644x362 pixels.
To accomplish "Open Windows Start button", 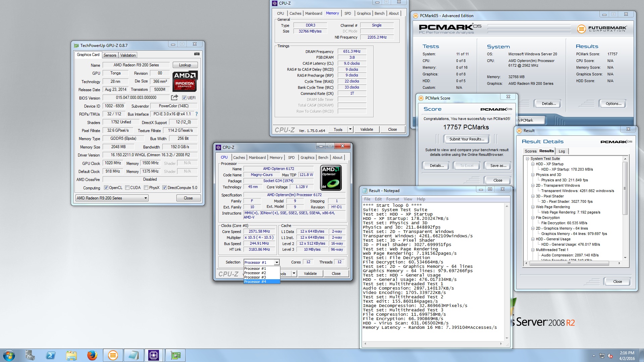I will click(x=9, y=355).
